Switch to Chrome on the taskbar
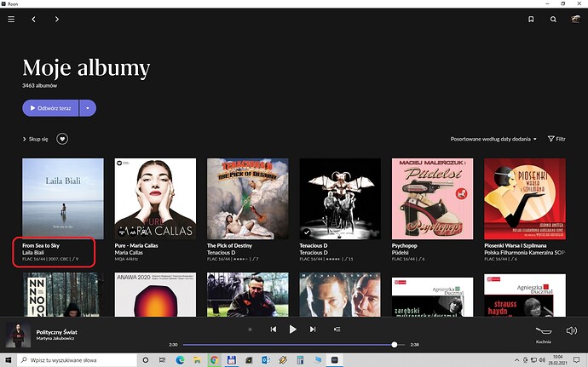Viewport: 588px width, 367px height. (214, 360)
